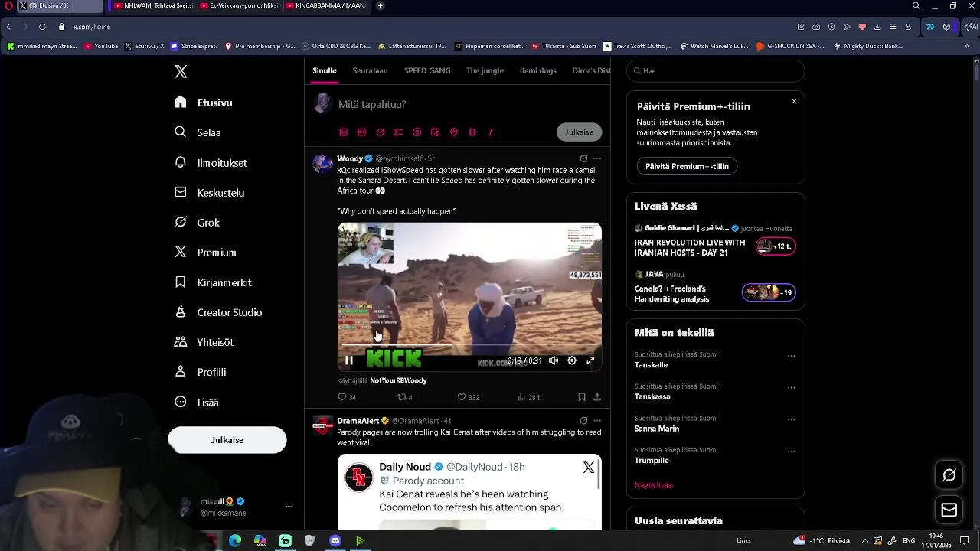
Task: Add location tag icon
Action: point(454,132)
